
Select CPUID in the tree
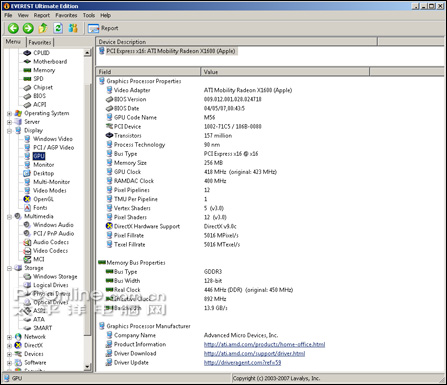coord(41,53)
